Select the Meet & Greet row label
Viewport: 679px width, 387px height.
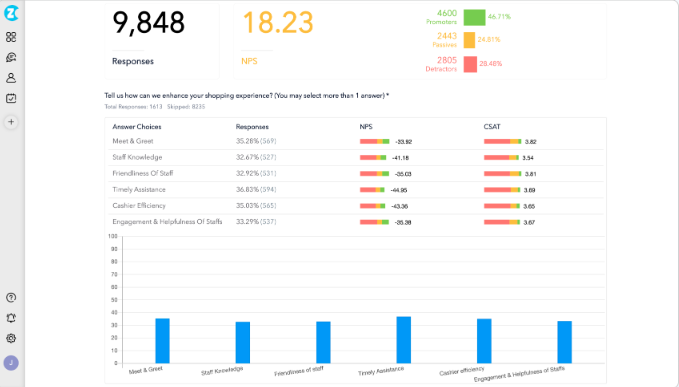click(133, 141)
